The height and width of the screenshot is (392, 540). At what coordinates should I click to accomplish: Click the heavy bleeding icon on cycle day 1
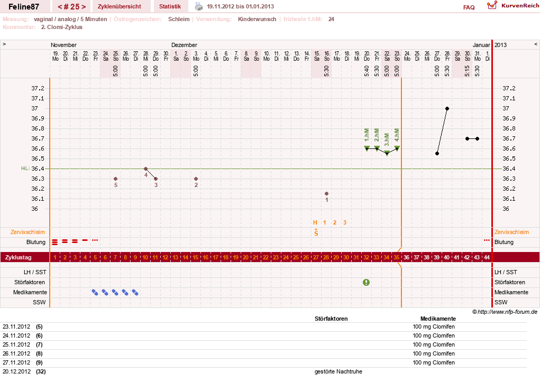pyautogui.click(x=55, y=242)
